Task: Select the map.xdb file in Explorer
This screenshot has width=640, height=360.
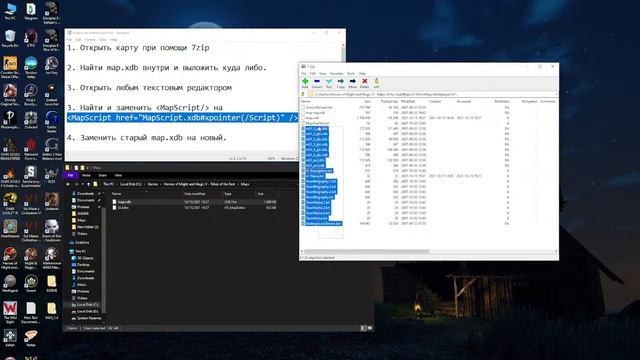Action: 195,202
